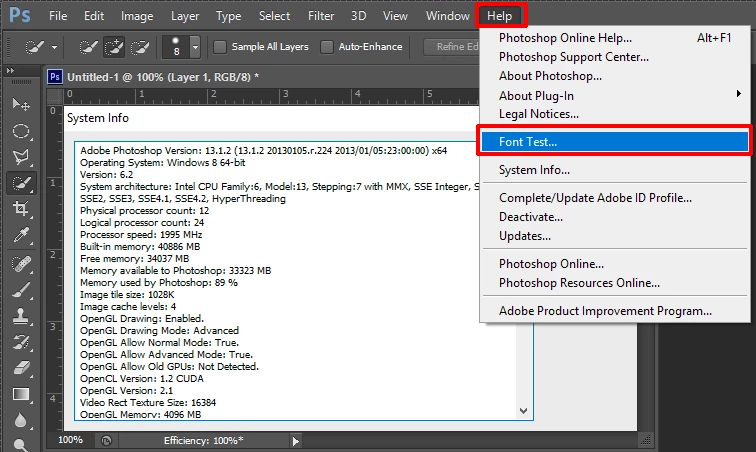Open brush size 8 preview picker
The width and height of the screenshot is (756, 452).
pyautogui.click(x=176, y=47)
